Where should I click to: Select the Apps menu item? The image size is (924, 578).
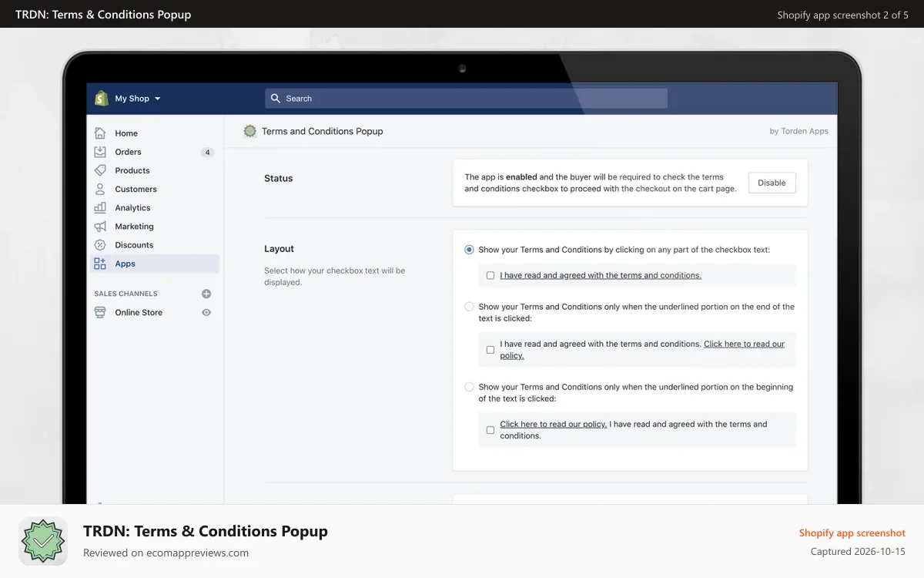155,264
